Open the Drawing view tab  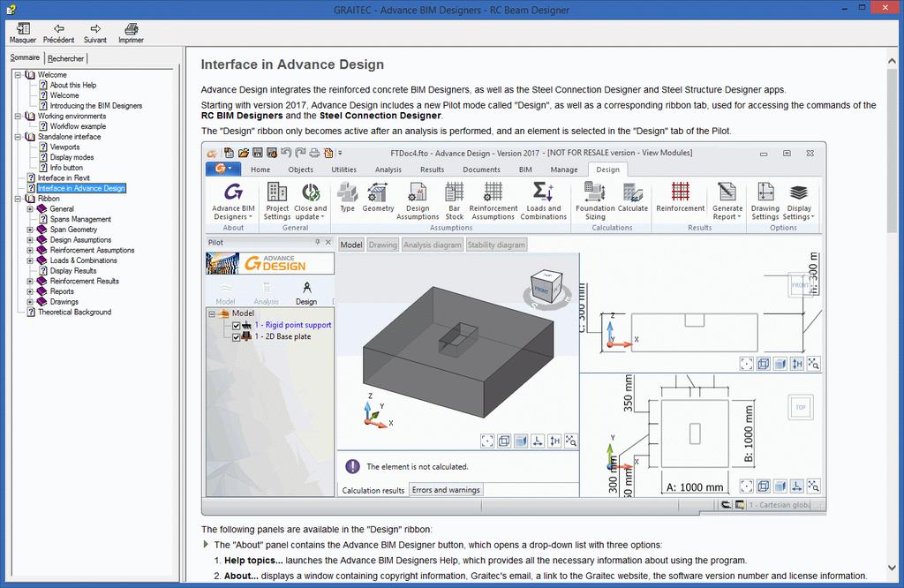[x=383, y=245]
